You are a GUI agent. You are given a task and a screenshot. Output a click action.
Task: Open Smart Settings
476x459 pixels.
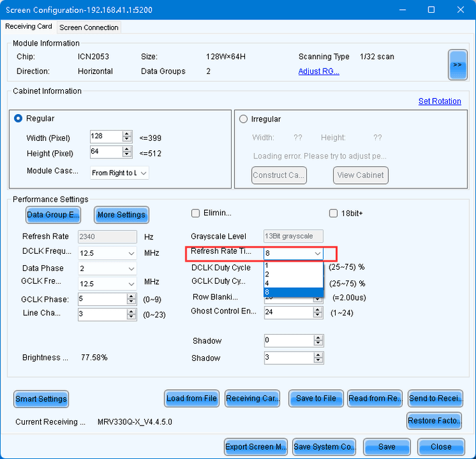coord(41,399)
